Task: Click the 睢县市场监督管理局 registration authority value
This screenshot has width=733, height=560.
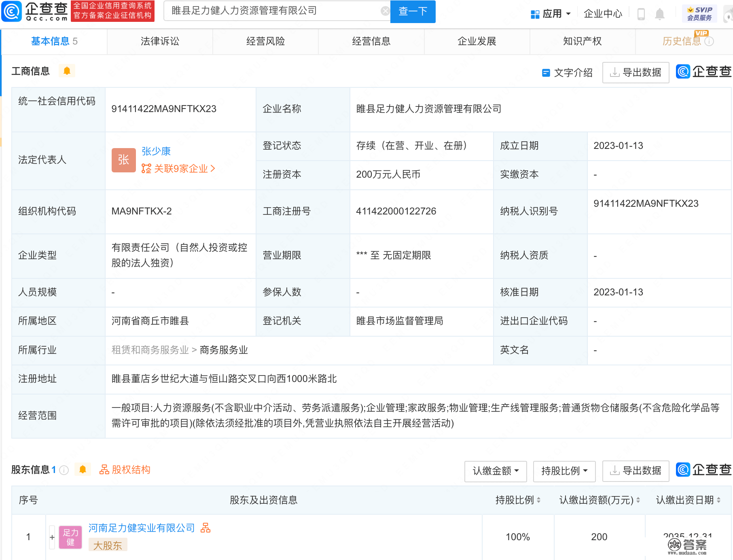Action: click(400, 321)
